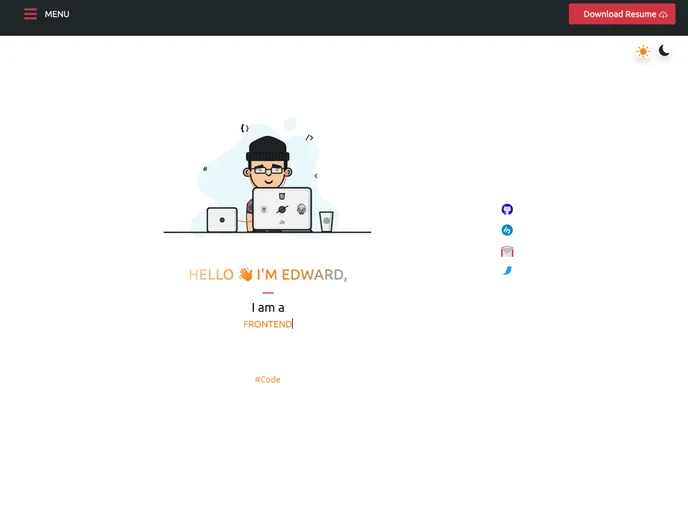
Task: Click the Gmail envelope icon
Action: [x=507, y=251]
